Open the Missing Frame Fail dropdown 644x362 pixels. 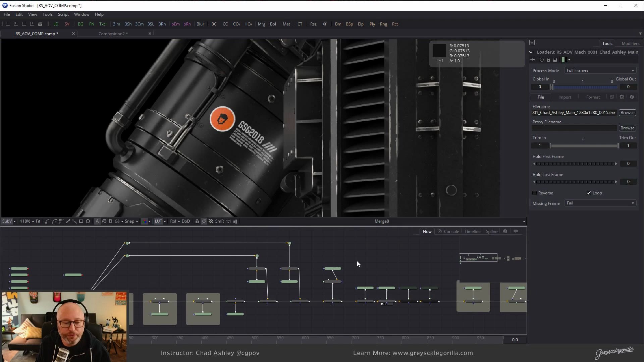600,203
